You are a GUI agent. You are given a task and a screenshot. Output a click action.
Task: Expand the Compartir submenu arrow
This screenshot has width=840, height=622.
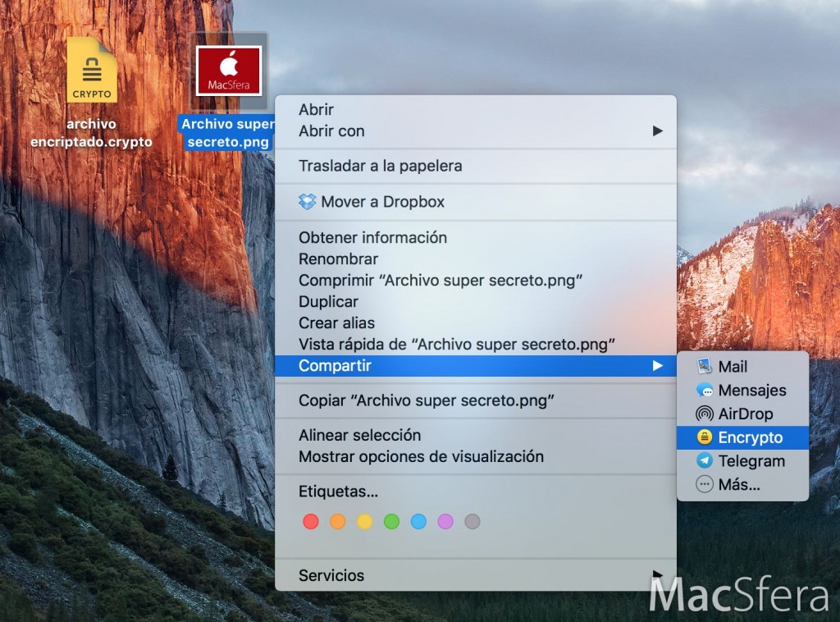[x=657, y=366]
